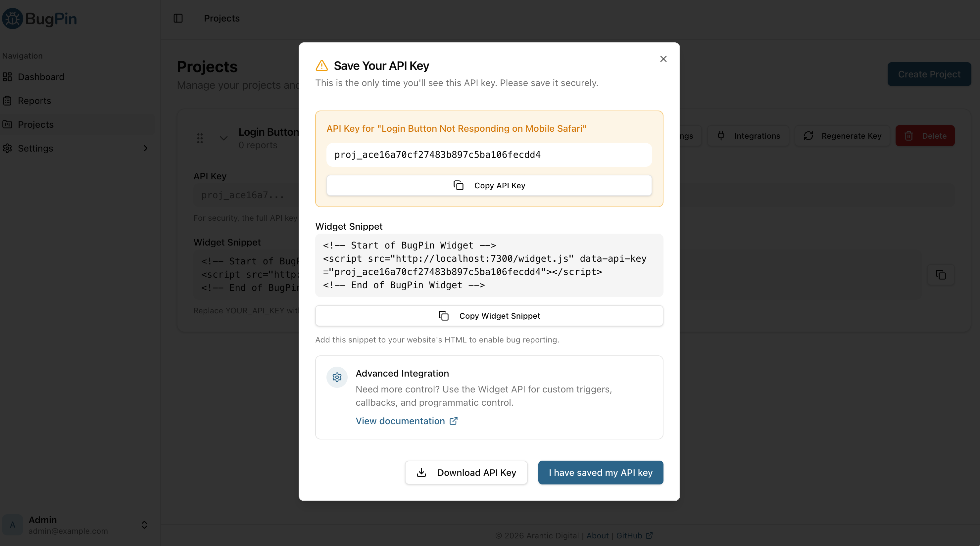Collapse the sidebar using the panel icon
This screenshot has width=980, height=546.
[x=178, y=18]
